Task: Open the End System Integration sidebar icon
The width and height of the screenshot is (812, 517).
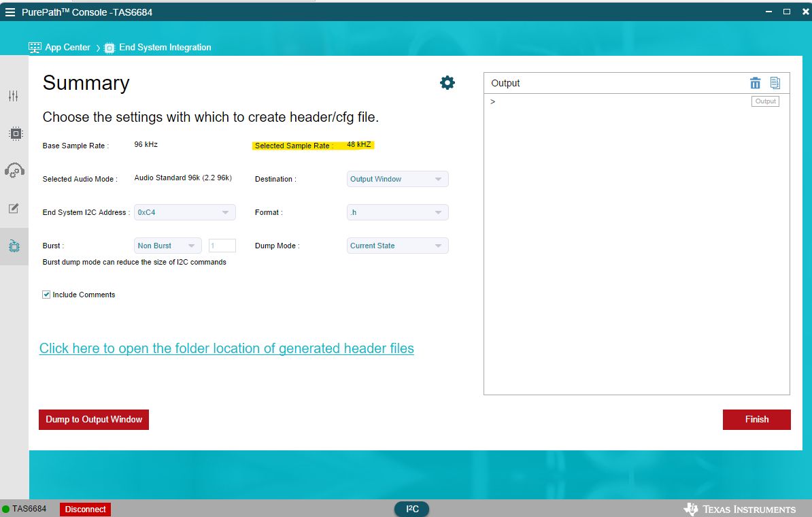Action: tap(14, 246)
